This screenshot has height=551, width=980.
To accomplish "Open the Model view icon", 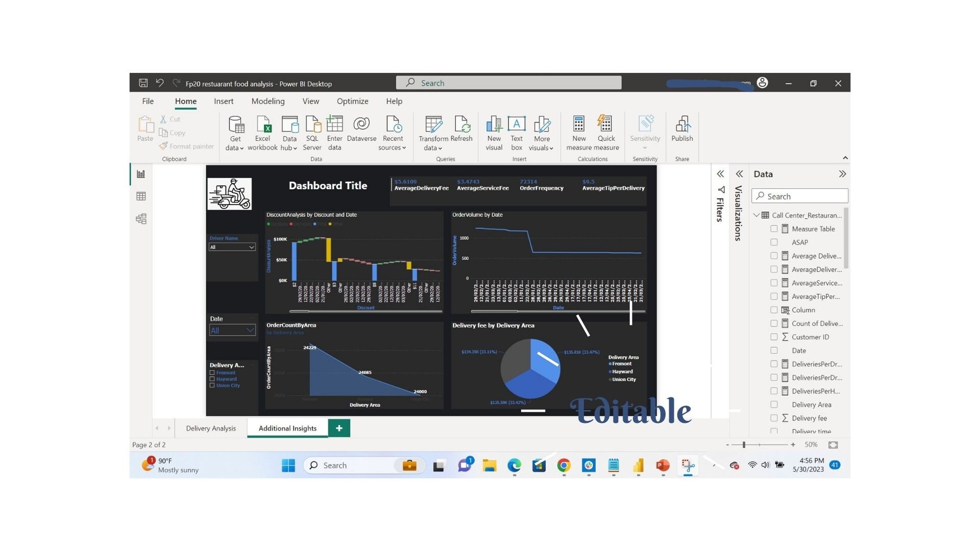I will tap(141, 218).
